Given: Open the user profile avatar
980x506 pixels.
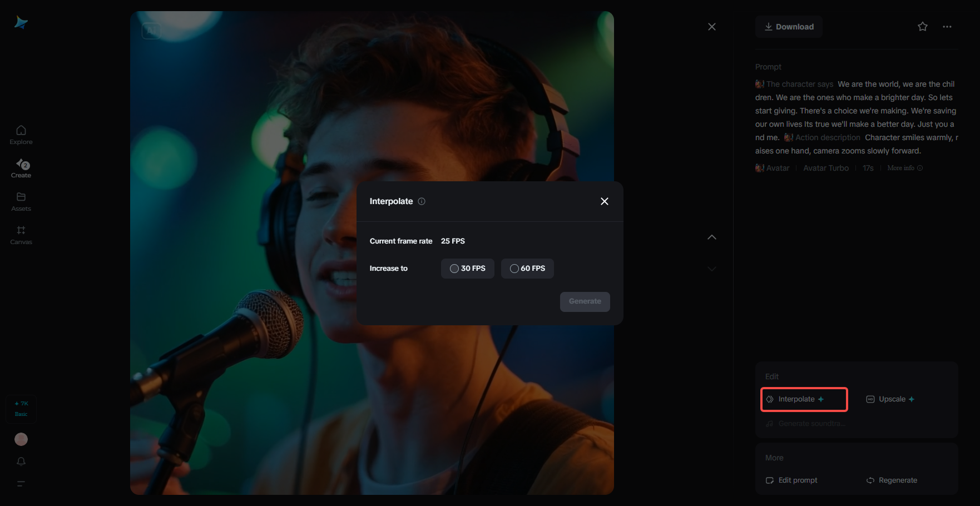Looking at the screenshot, I should pyautogui.click(x=21, y=439).
